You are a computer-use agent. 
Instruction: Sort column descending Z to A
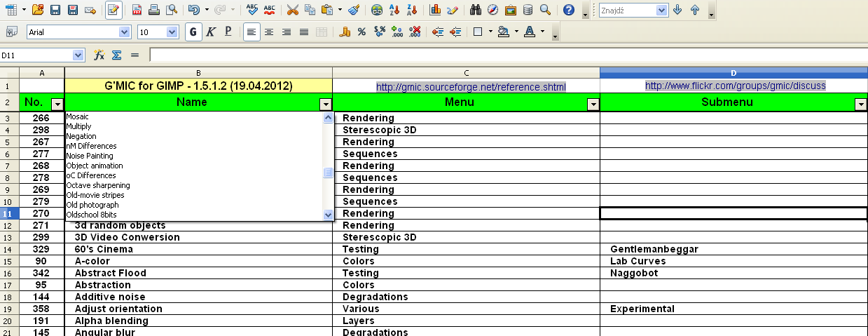411,10
